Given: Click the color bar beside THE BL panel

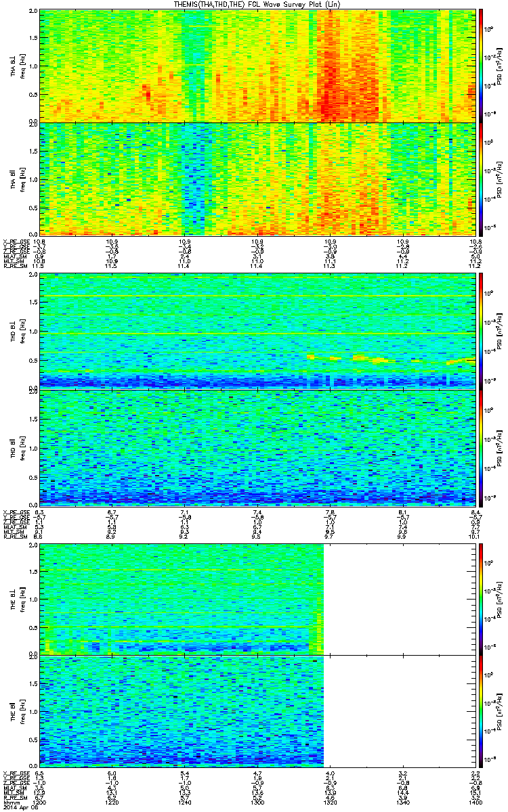Looking at the screenshot, I should pyautogui.click(x=482, y=598).
